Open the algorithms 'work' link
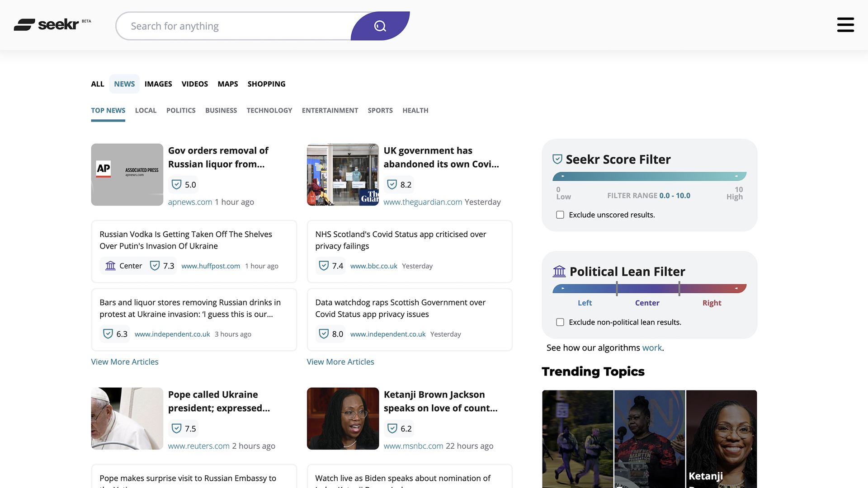This screenshot has height=488, width=868. (x=652, y=348)
